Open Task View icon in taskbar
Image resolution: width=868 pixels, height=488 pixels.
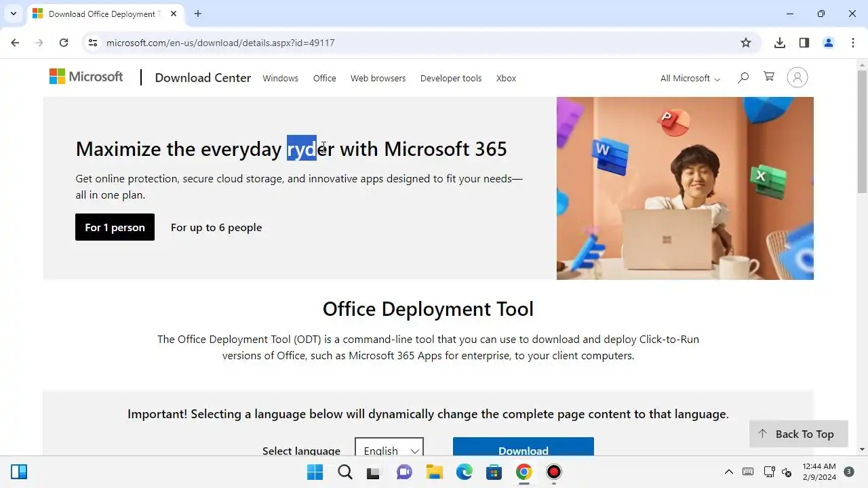[373, 472]
